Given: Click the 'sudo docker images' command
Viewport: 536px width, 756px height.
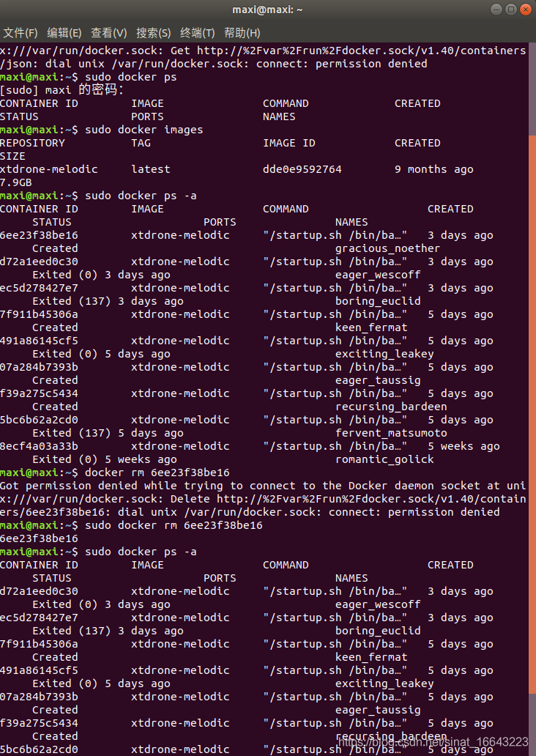Looking at the screenshot, I should [x=144, y=130].
